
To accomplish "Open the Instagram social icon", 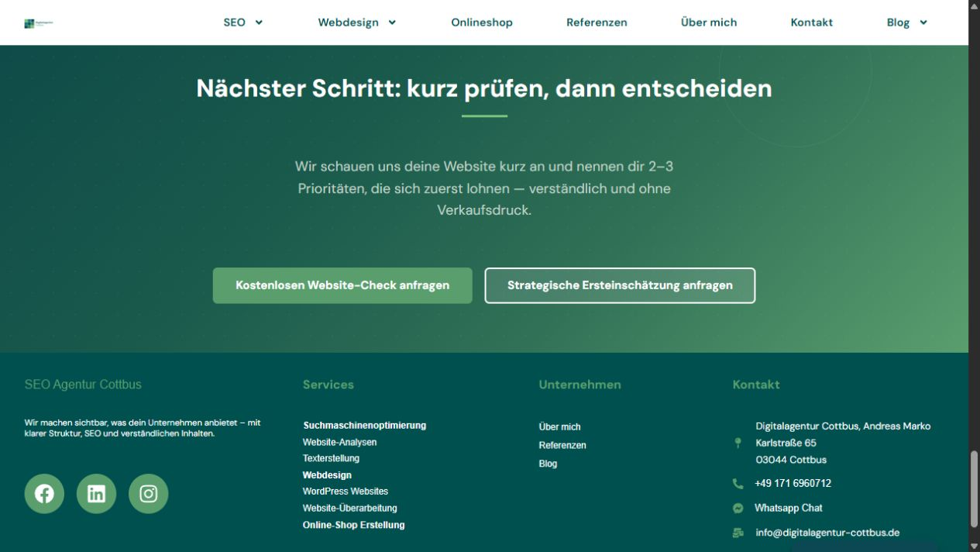I will (x=148, y=494).
